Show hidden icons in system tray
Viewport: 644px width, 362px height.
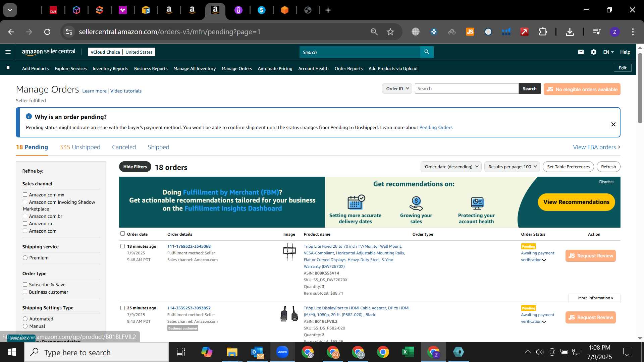(528, 352)
